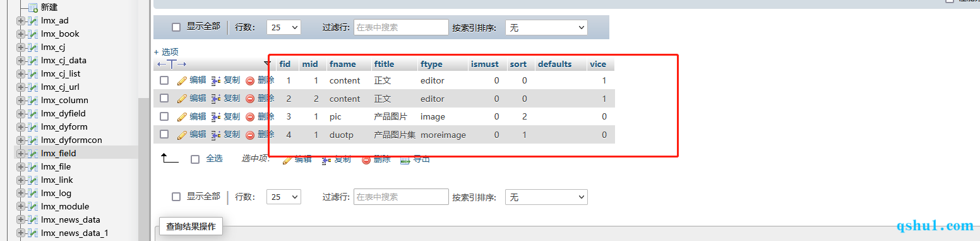Click the edit pencil icon for fid 1 row
Screen dimensions: 980x241
click(x=182, y=80)
